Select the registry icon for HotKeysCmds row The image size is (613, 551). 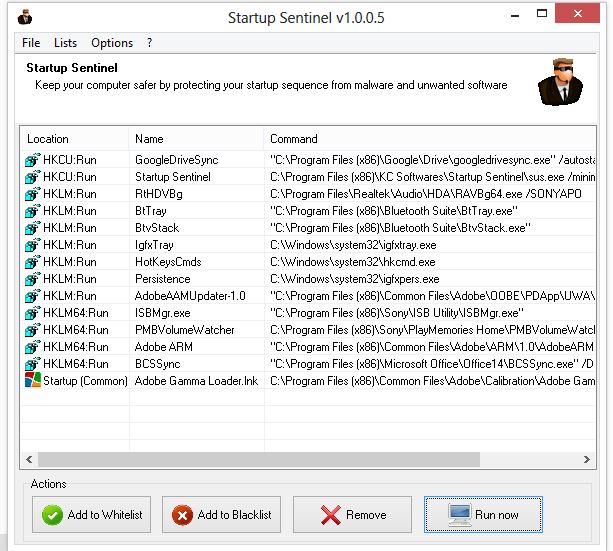[x=33, y=262]
